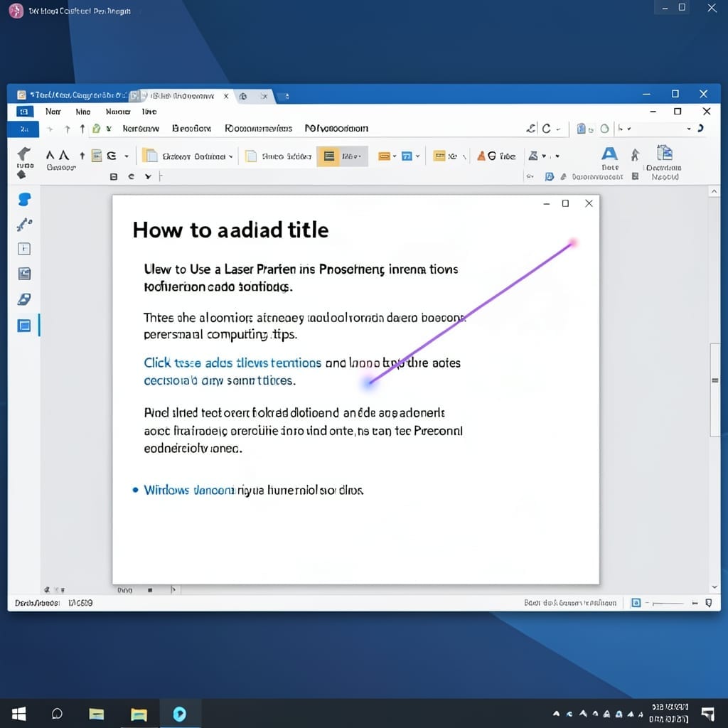Click the crescent icon at the toolbar's far right
The image size is (728, 728).
tap(700, 128)
